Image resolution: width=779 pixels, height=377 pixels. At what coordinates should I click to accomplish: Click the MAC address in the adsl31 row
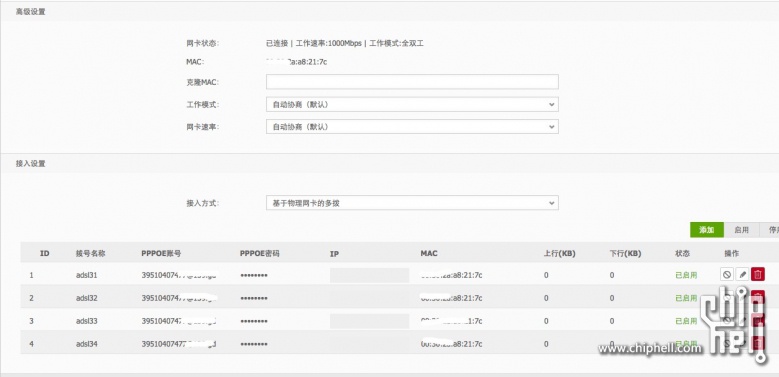click(452, 275)
